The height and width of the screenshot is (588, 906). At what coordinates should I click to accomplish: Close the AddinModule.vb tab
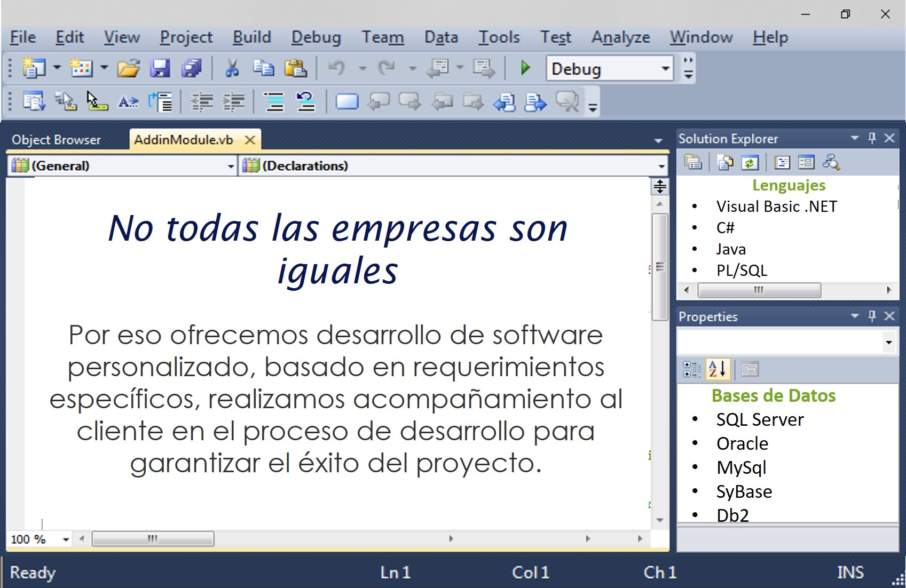[x=250, y=140]
